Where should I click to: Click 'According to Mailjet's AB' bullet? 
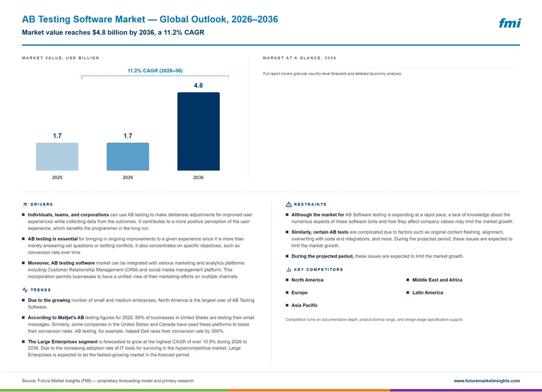(x=140, y=324)
